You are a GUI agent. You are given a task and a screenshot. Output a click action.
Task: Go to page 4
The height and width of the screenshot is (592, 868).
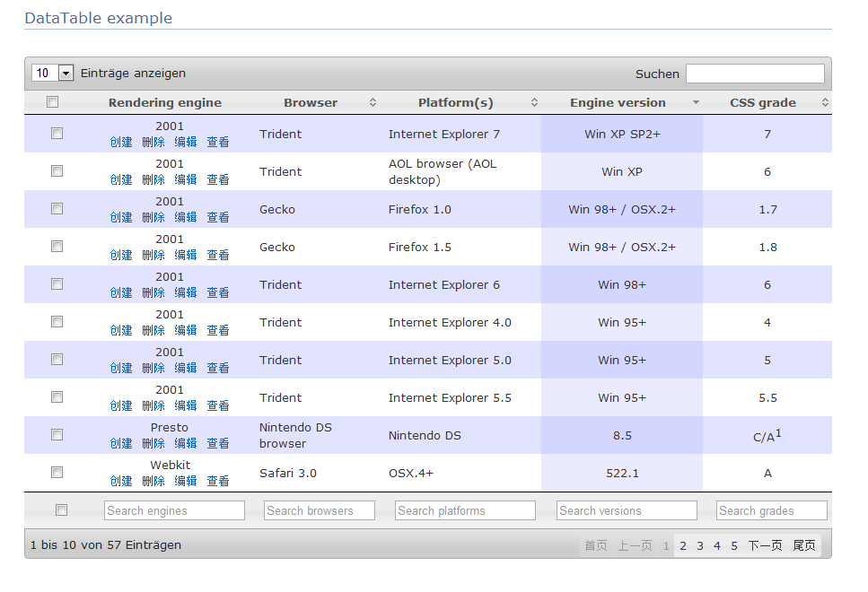717,545
